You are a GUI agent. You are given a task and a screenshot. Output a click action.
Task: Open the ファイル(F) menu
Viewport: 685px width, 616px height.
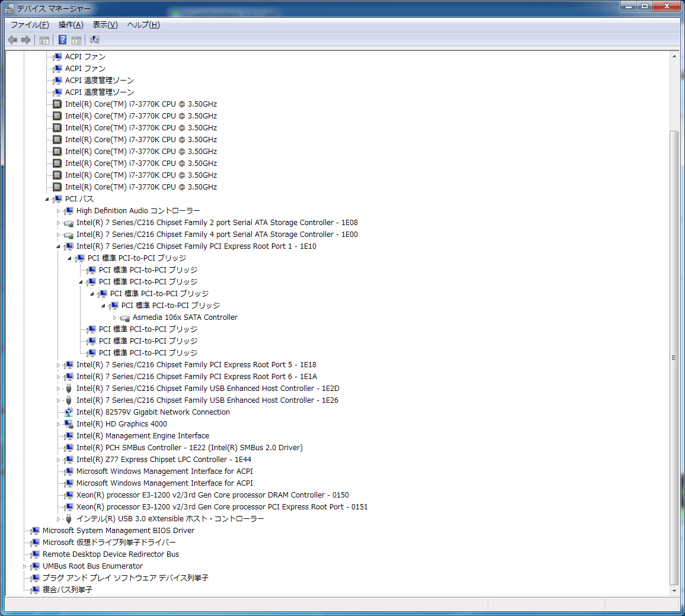point(30,25)
